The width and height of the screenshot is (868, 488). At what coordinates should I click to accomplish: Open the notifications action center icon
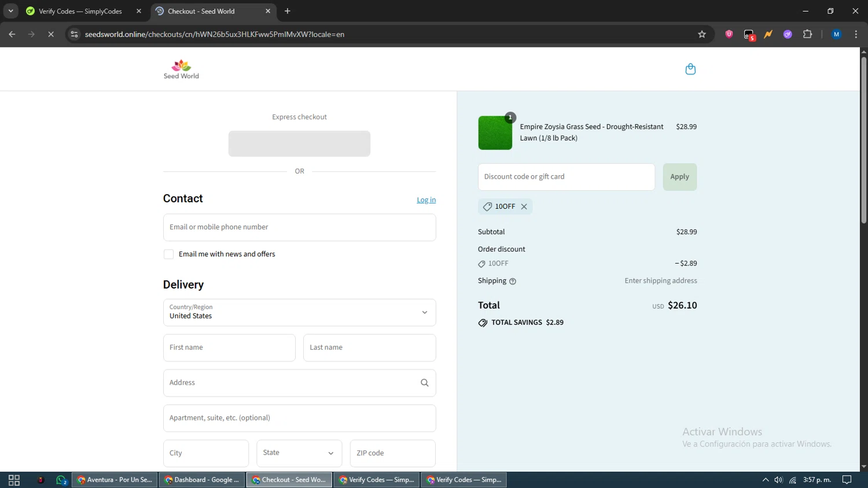847,480
